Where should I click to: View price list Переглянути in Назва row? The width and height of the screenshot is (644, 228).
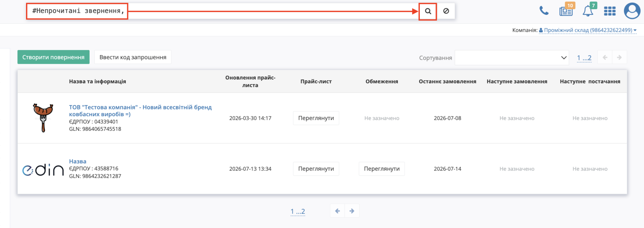tap(316, 169)
